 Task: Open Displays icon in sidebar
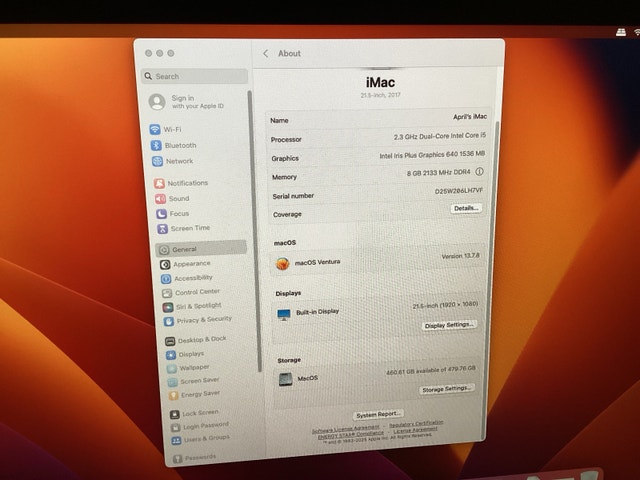click(x=171, y=355)
